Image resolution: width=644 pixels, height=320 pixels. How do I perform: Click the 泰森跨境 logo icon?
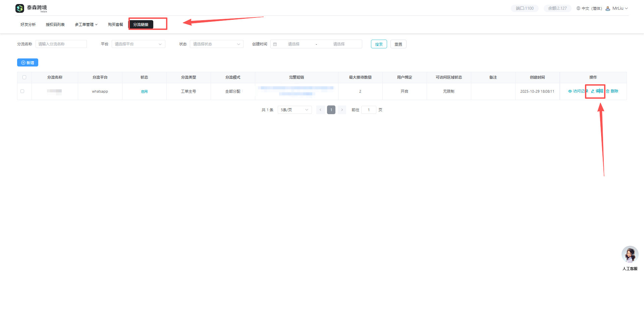tap(20, 8)
